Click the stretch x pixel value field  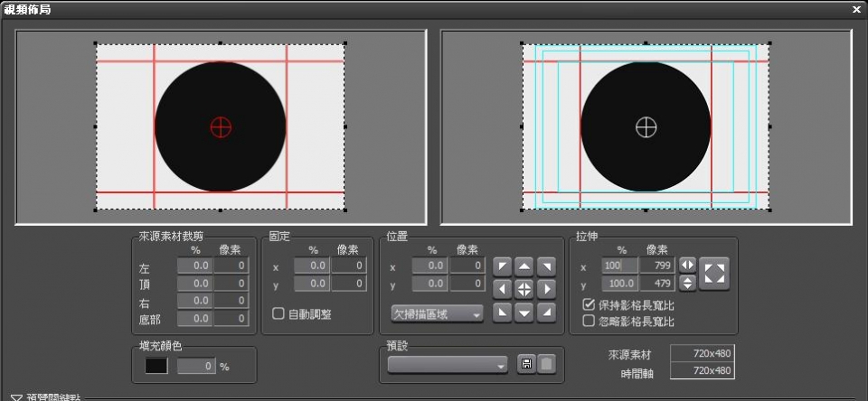click(657, 266)
